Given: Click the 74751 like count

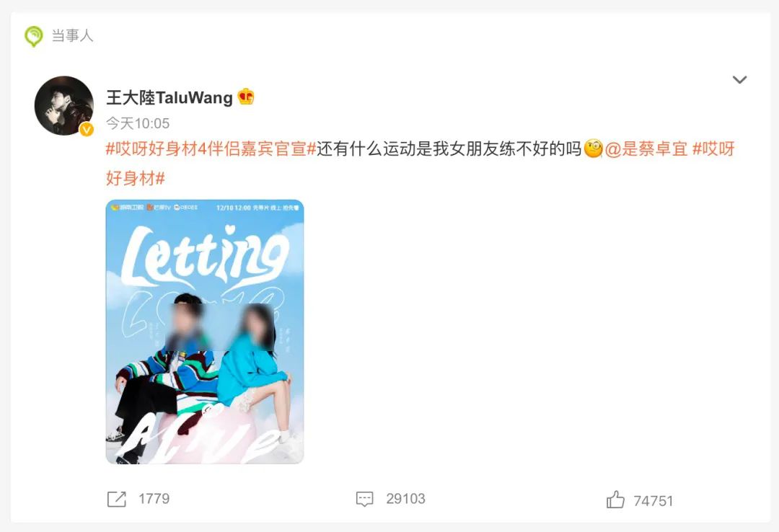Looking at the screenshot, I should (653, 501).
